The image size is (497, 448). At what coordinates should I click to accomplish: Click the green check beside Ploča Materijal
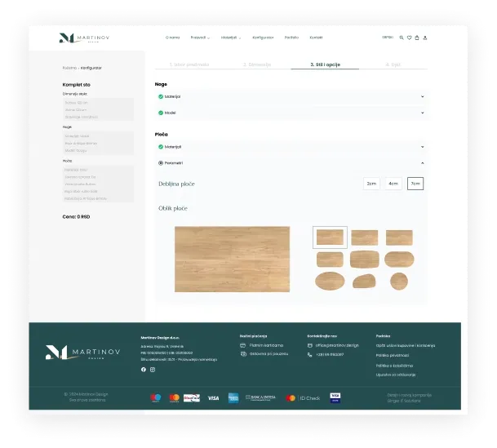coord(161,147)
